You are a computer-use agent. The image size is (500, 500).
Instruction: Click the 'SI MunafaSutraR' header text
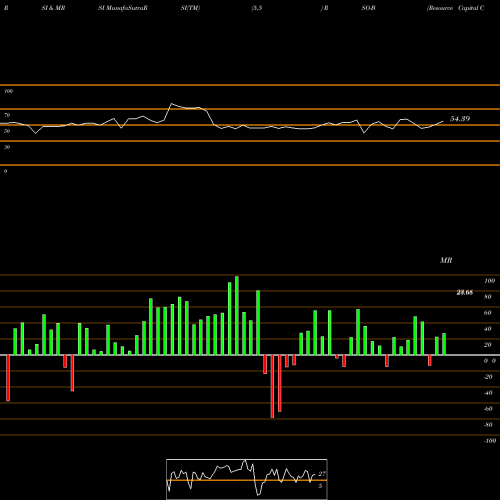pyautogui.click(x=123, y=8)
